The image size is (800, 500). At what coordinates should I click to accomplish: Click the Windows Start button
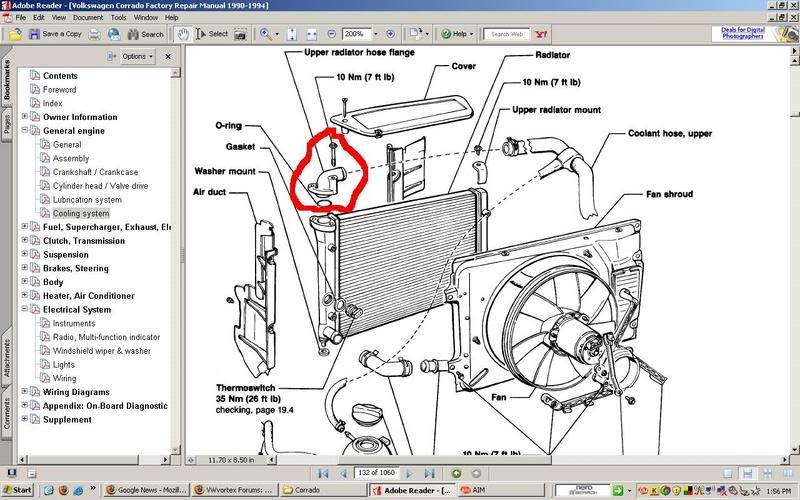tap(18, 490)
